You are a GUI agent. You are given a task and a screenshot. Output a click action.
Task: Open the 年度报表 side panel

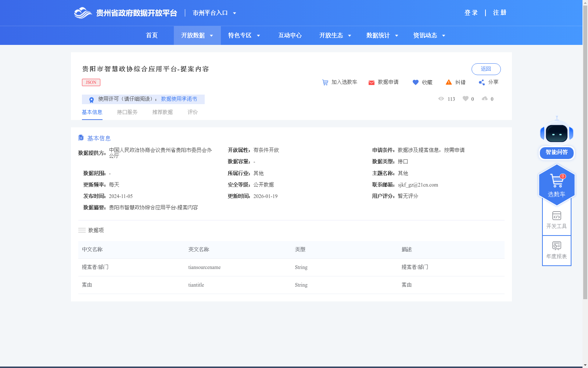point(557,250)
